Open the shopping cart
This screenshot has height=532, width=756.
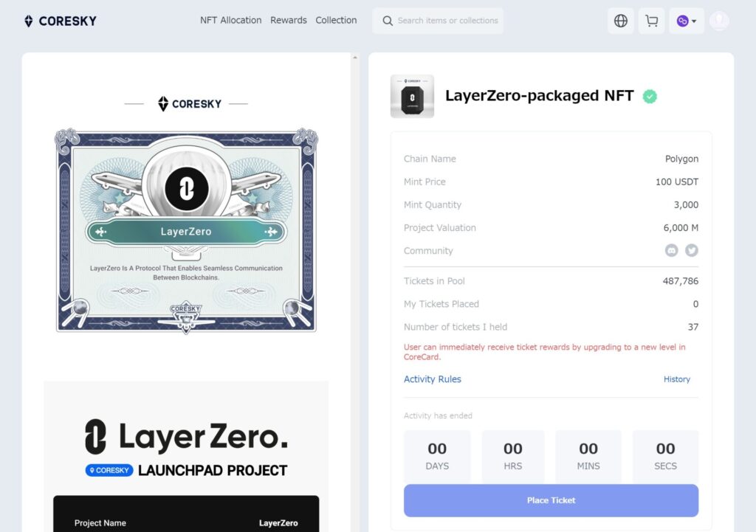point(651,21)
